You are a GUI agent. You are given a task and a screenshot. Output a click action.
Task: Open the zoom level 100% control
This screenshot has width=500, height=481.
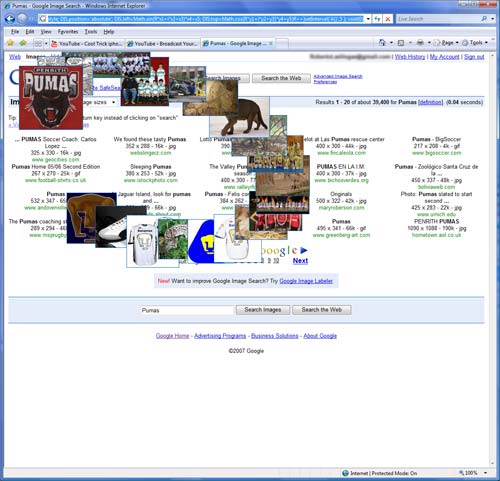(x=473, y=473)
